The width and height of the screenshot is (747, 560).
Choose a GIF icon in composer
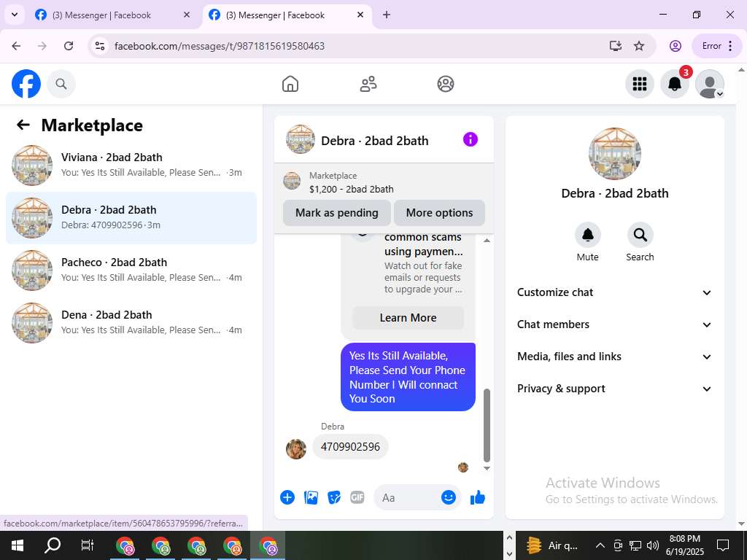pyautogui.click(x=357, y=497)
